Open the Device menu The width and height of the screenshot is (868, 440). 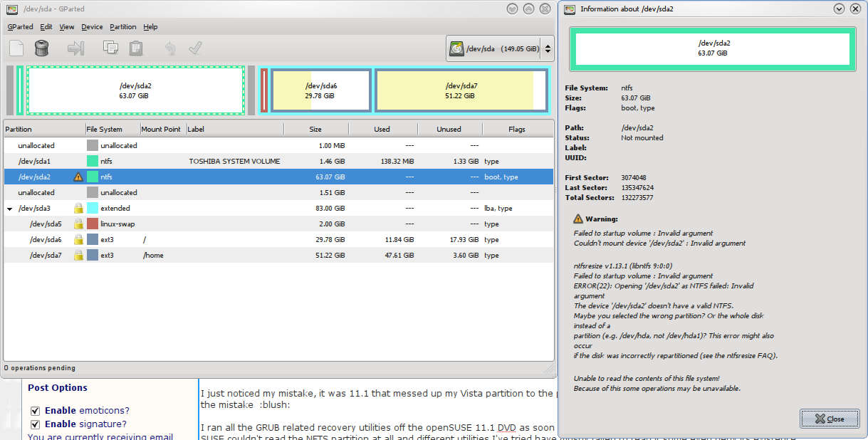pyautogui.click(x=92, y=27)
